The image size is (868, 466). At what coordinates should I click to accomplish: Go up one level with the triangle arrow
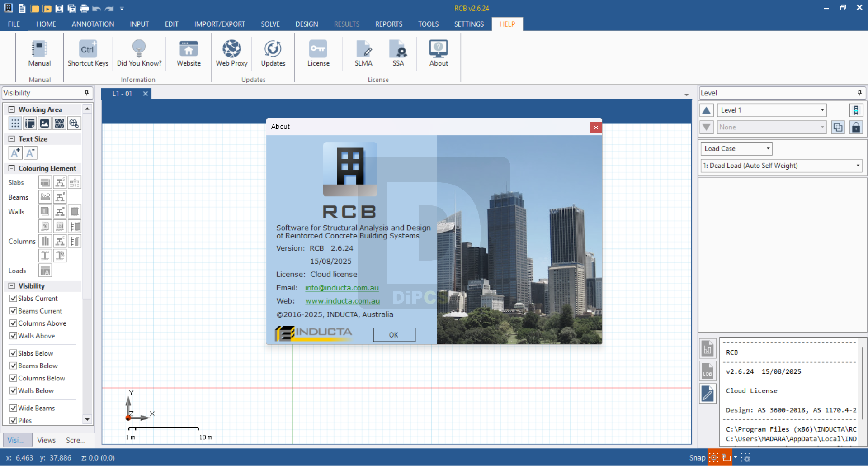click(x=707, y=110)
